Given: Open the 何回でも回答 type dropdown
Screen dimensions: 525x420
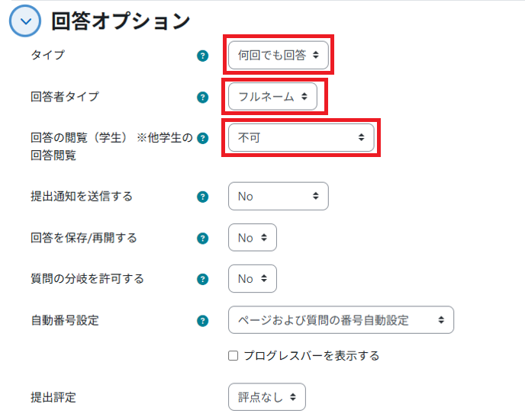Looking at the screenshot, I should [279, 56].
